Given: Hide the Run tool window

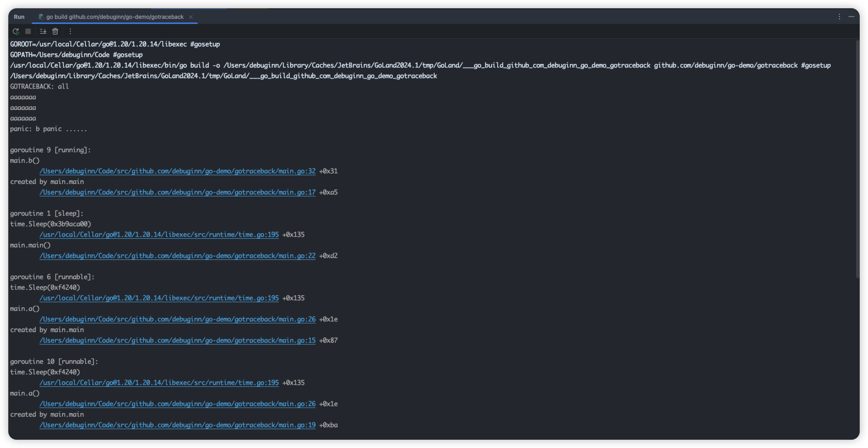Looking at the screenshot, I should pos(851,17).
